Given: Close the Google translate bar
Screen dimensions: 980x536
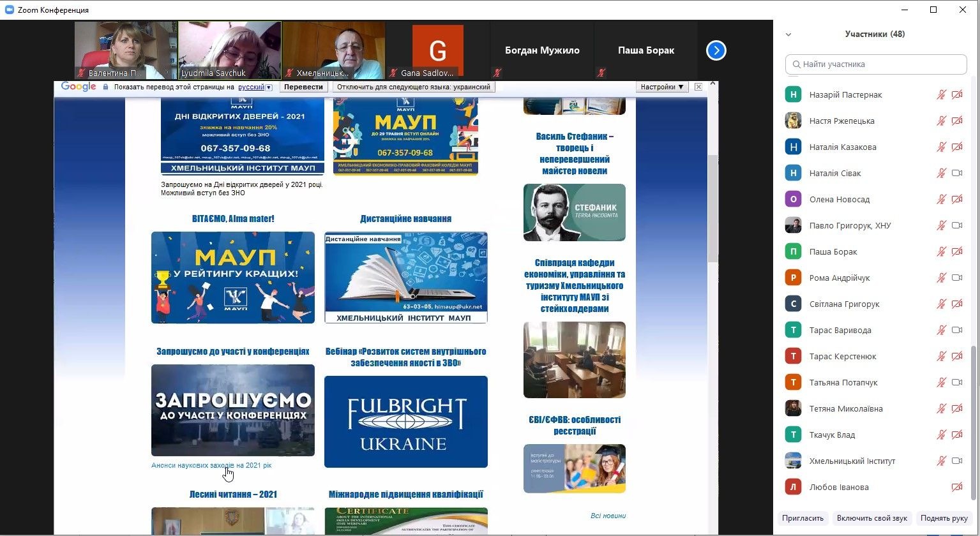Looking at the screenshot, I should 698,87.
